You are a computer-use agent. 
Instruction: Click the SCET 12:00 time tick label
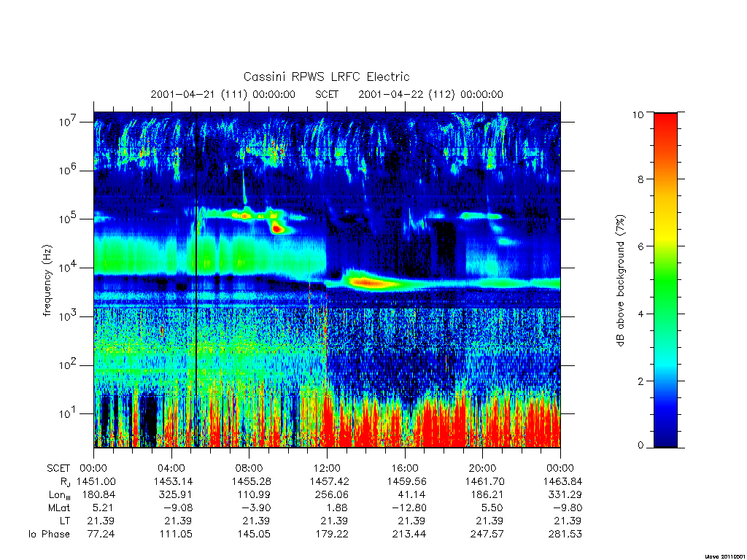click(x=327, y=468)
